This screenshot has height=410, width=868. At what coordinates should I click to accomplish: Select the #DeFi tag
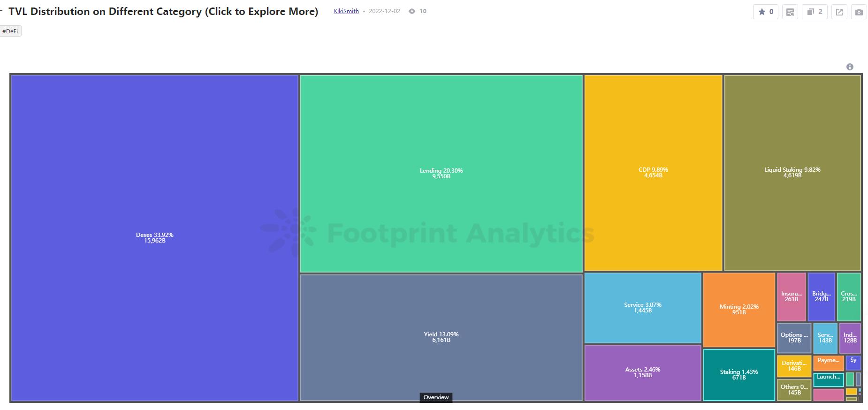click(x=10, y=31)
